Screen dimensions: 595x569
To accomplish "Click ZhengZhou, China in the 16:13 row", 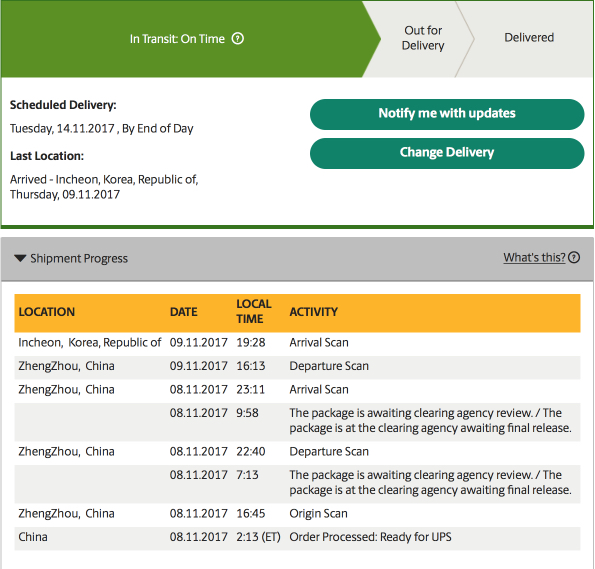I will coord(66,366).
